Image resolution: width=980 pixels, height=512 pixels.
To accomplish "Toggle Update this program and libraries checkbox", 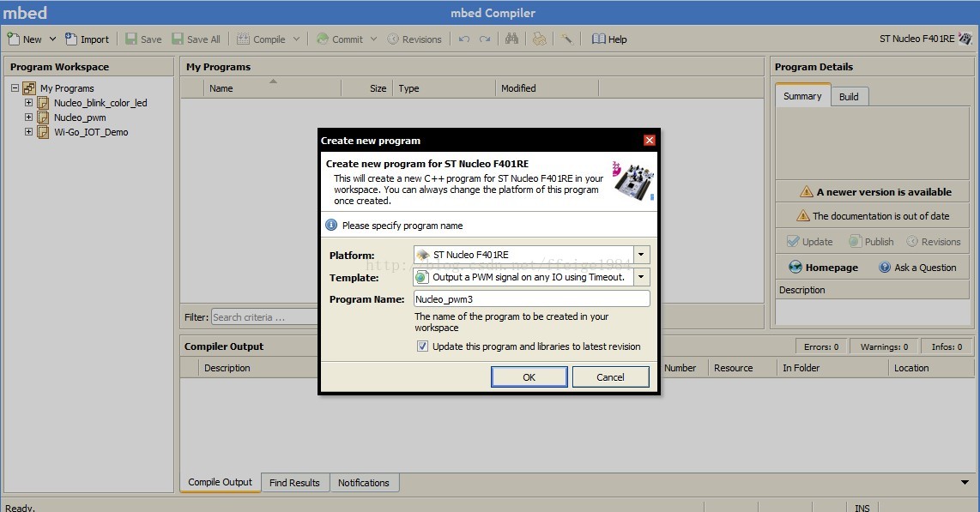I will click(x=422, y=346).
